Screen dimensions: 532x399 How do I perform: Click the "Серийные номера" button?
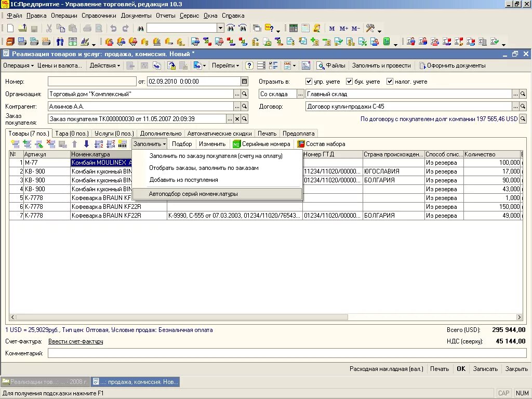262,144
